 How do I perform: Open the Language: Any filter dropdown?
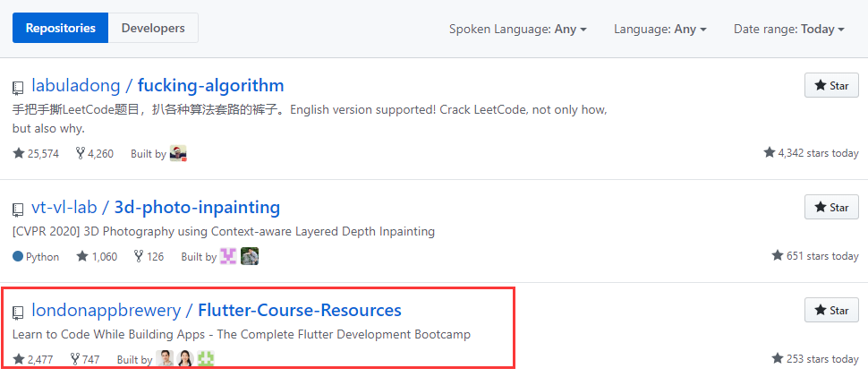point(660,29)
